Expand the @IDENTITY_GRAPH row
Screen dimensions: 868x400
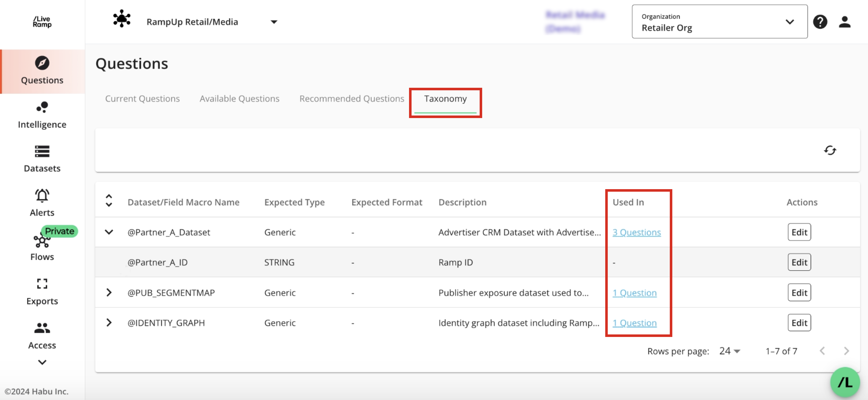(x=109, y=323)
